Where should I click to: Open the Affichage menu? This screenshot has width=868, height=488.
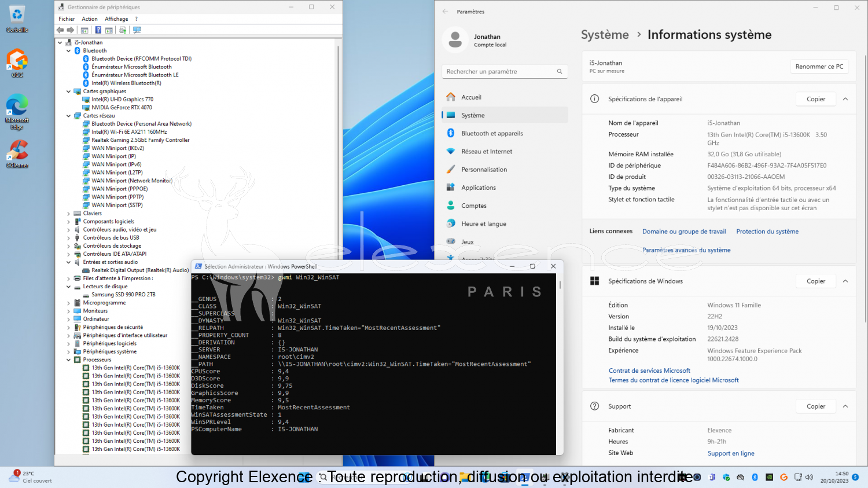(116, 19)
